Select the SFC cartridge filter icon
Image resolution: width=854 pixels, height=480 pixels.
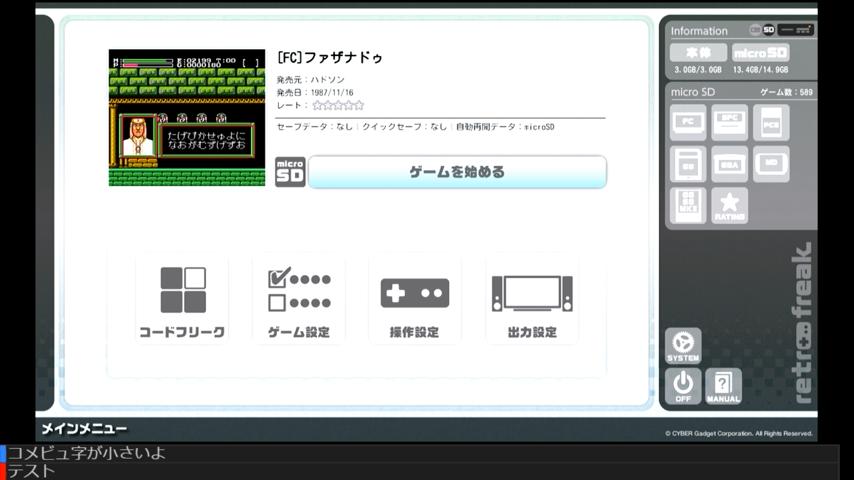[x=729, y=123]
